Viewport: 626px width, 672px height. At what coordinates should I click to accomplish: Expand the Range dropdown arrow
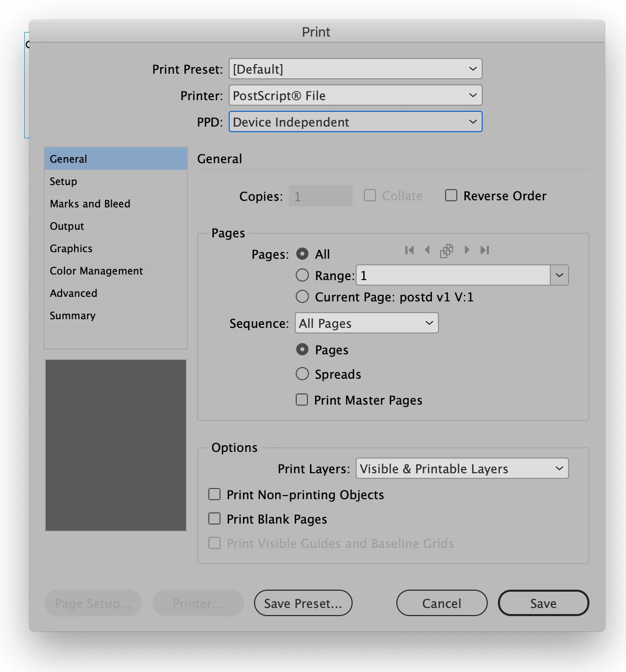559,275
